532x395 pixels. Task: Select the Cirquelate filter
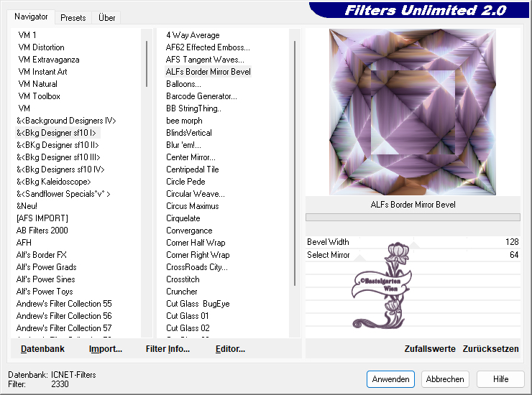pyautogui.click(x=183, y=218)
